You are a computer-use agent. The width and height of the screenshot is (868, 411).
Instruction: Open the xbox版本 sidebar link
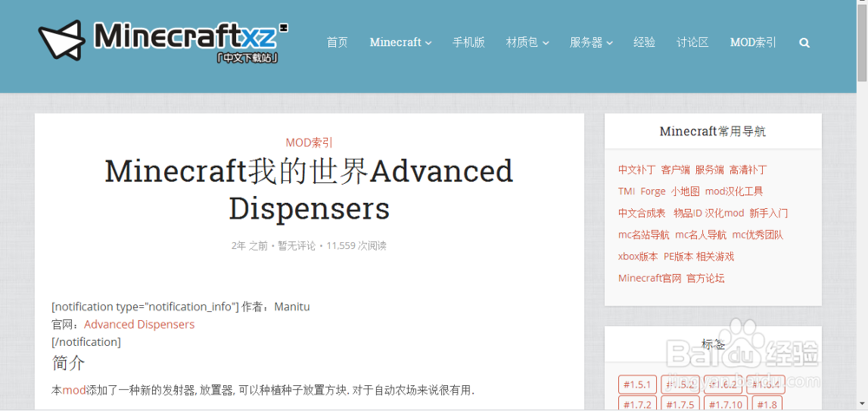tap(638, 257)
